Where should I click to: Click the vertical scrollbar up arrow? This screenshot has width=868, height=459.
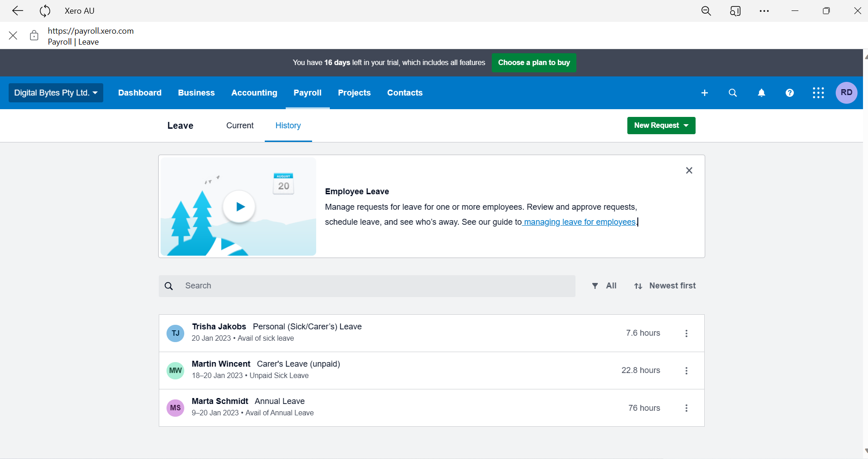click(x=865, y=56)
